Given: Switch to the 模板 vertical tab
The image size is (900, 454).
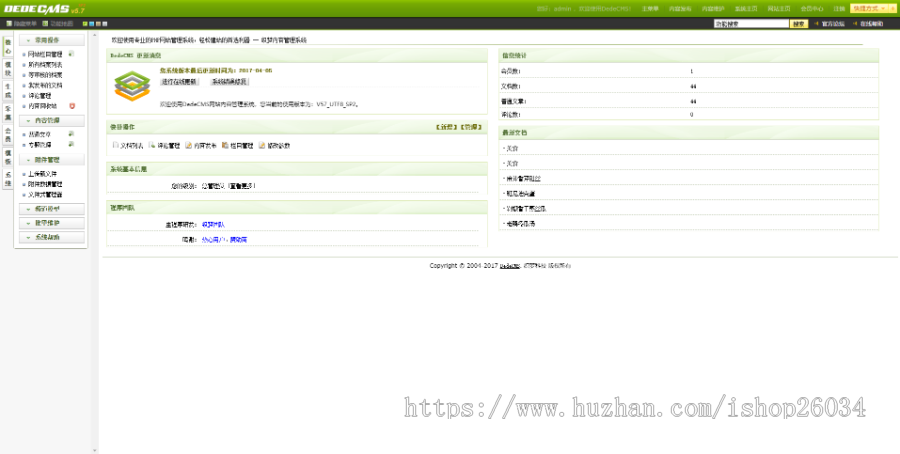Looking at the screenshot, I should click(x=8, y=157).
